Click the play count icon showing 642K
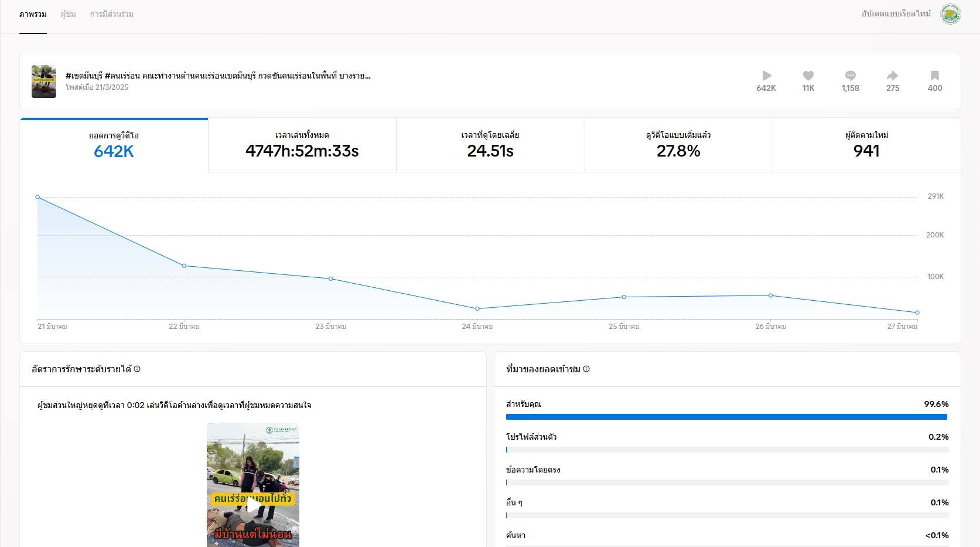Image resolution: width=980 pixels, height=547 pixels. [766, 76]
